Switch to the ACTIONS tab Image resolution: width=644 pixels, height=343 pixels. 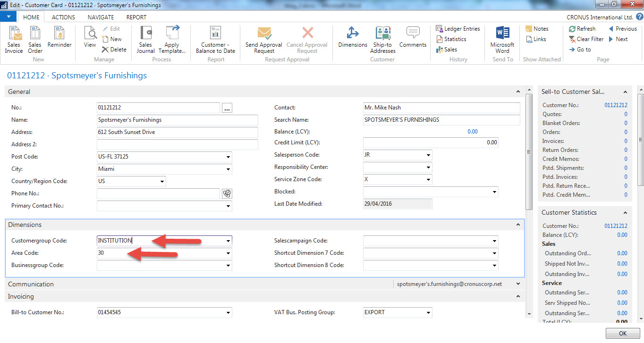pyautogui.click(x=63, y=17)
